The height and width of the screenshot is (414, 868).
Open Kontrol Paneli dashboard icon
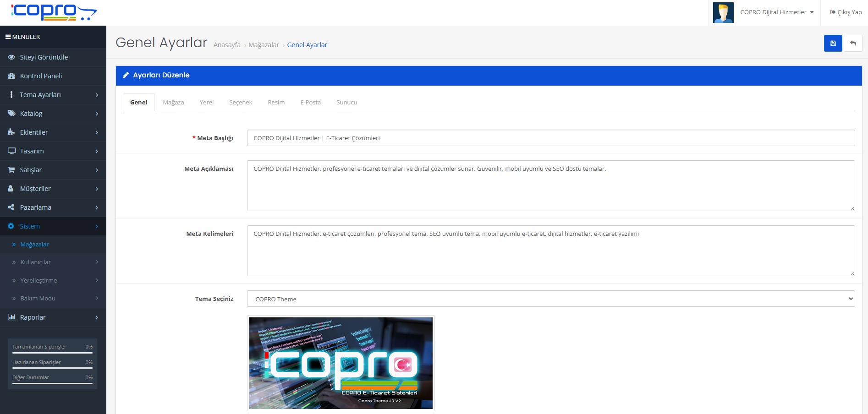click(x=11, y=76)
